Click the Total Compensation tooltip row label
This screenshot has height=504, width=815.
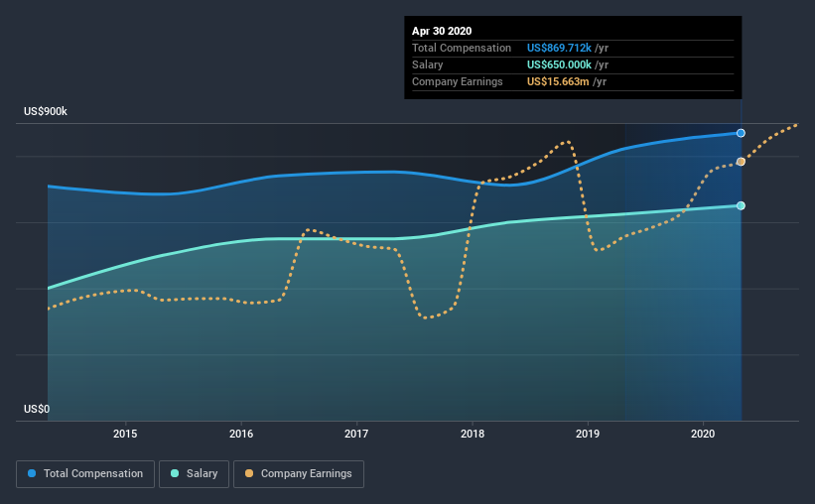462,48
